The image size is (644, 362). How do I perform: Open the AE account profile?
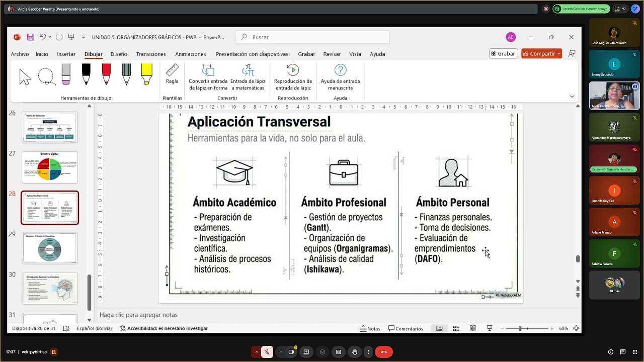pyautogui.click(x=511, y=37)
